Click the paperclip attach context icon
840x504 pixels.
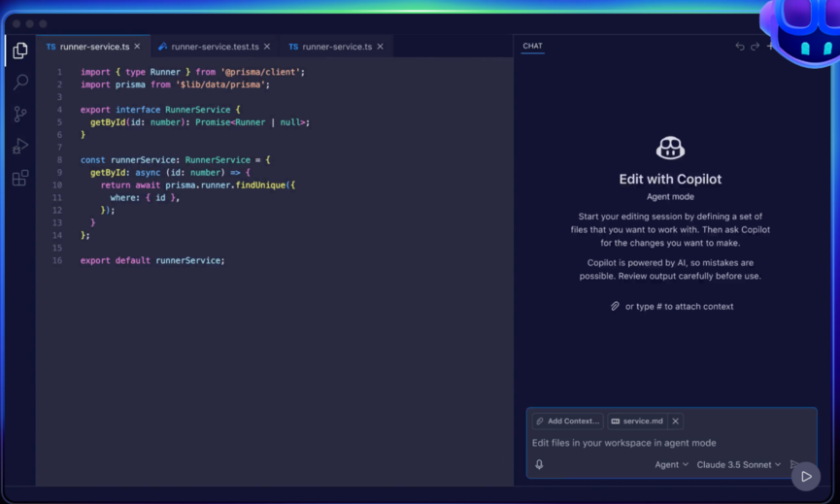[615, 306]
